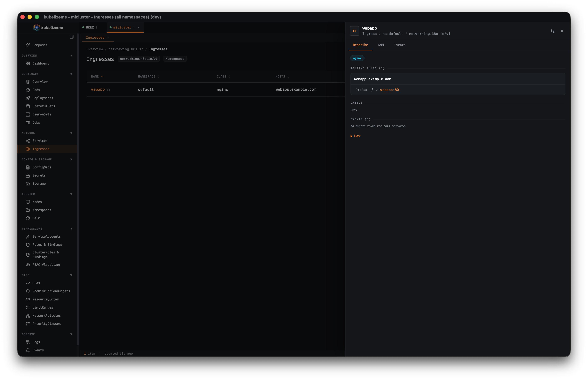Open Pods cube icon

pyautogui.click(x=28, y=90)
